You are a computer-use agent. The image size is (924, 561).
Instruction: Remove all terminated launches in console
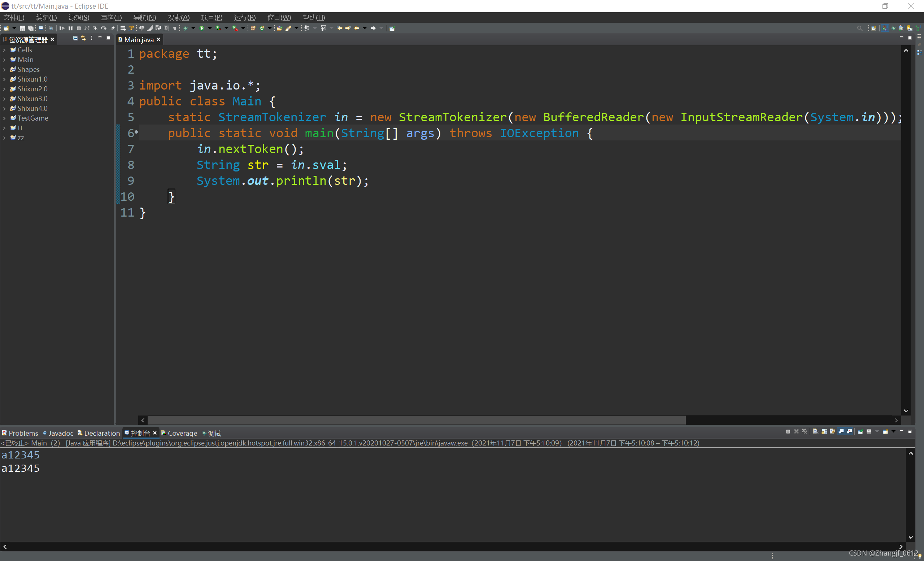pyautogui.click(x=805, y=432)
